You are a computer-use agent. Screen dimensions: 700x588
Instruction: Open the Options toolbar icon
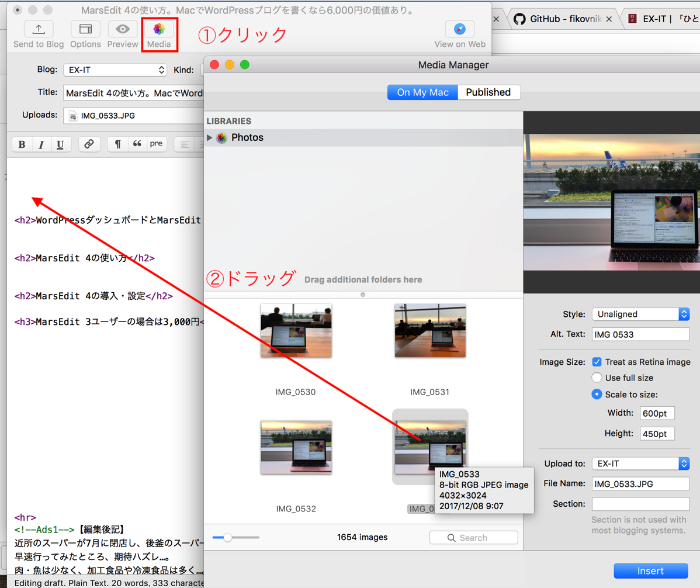tap(85, 29)
